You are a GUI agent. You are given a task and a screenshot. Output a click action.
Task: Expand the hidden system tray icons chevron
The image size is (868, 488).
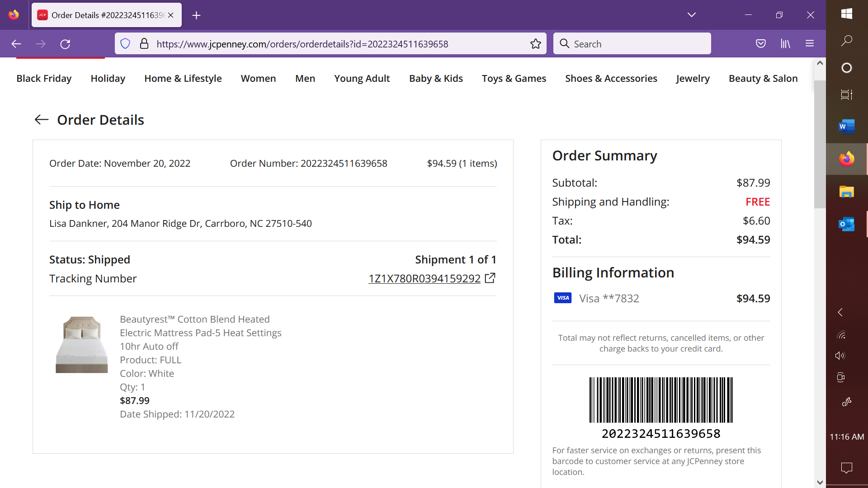[x=840, y=312]
